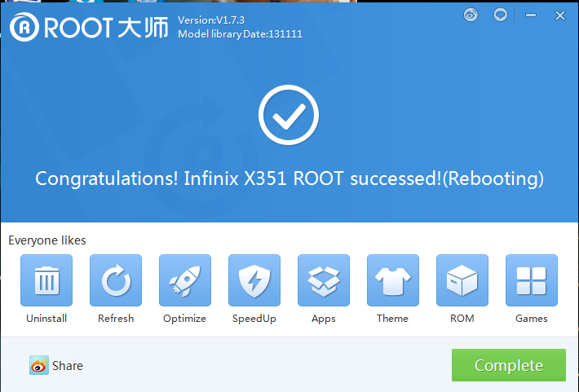Click the Share link text
The width and height of the screenshot is (579, 392).
[68, 365]
